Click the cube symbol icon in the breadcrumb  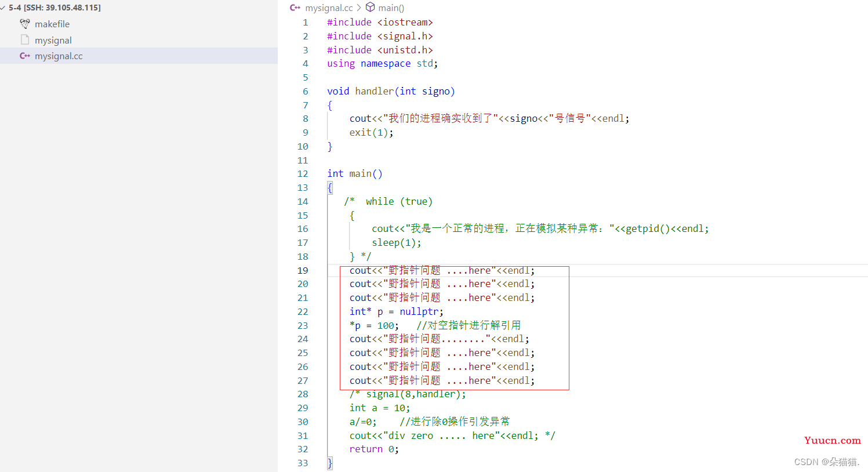coord(370,8)
